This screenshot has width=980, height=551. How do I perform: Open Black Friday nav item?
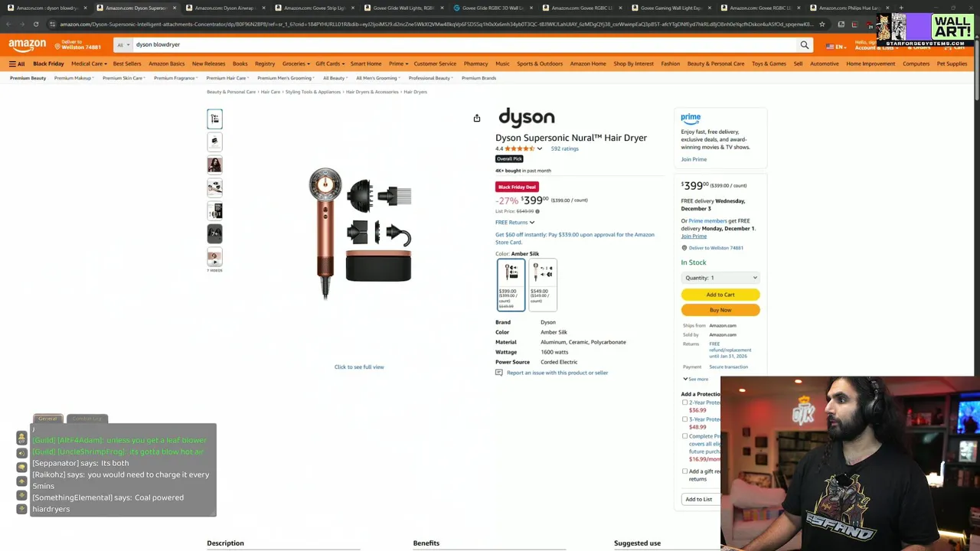coord(48,64)
